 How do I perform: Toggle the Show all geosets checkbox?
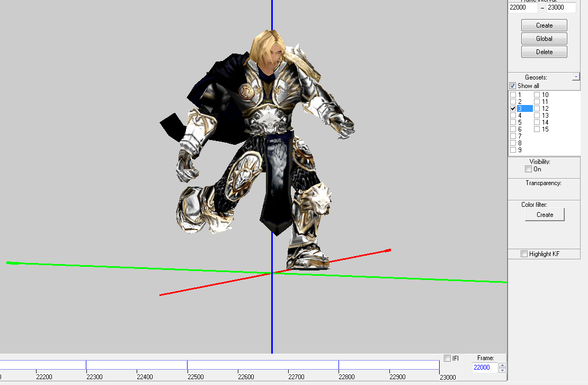[513, 86]
